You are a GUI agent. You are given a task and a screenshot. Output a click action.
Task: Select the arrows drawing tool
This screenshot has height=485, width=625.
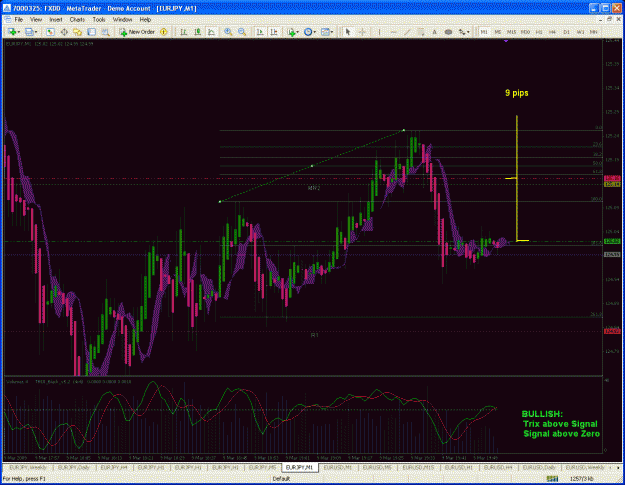(462, 32)
